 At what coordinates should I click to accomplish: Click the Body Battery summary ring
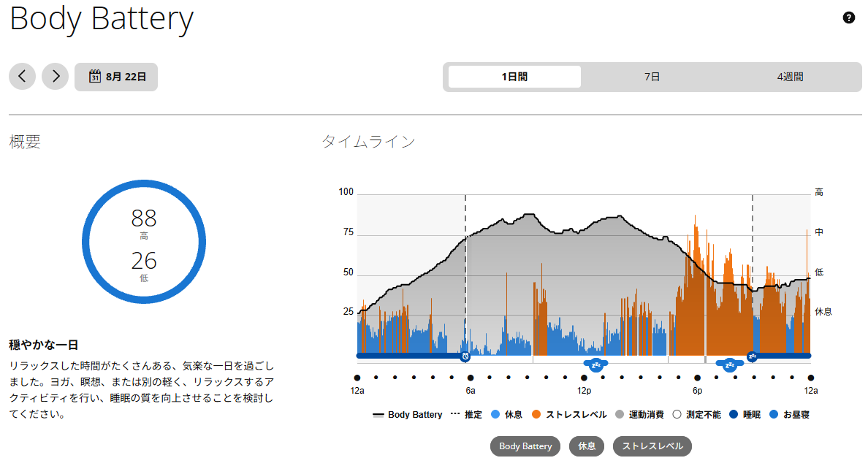(x=144, y=241)
